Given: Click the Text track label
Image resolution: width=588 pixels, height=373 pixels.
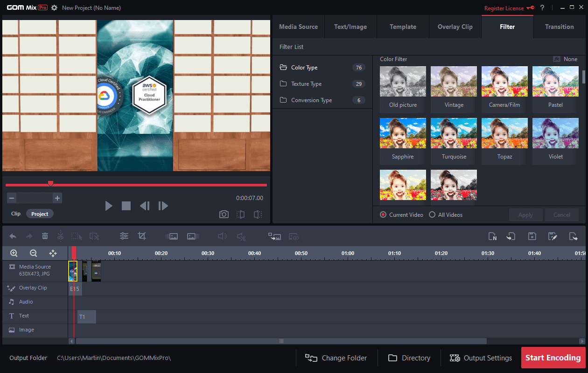Looking at the screenshot, I should pyautogui.click(x=24, y=316).
